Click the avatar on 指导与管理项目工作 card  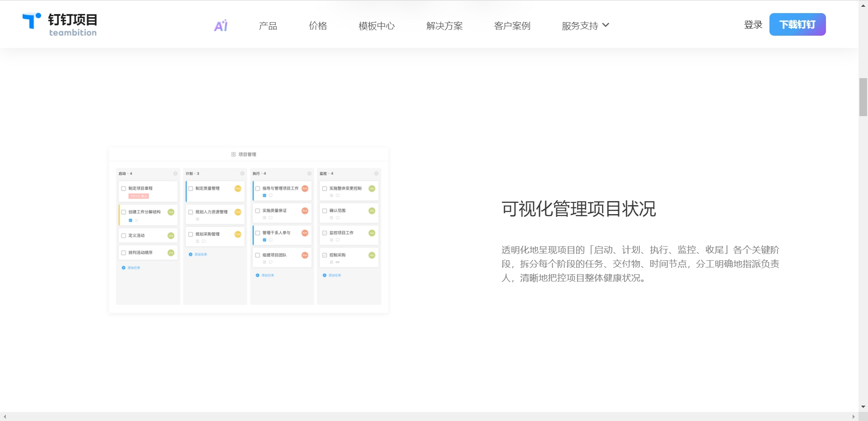tap(305, 188)
